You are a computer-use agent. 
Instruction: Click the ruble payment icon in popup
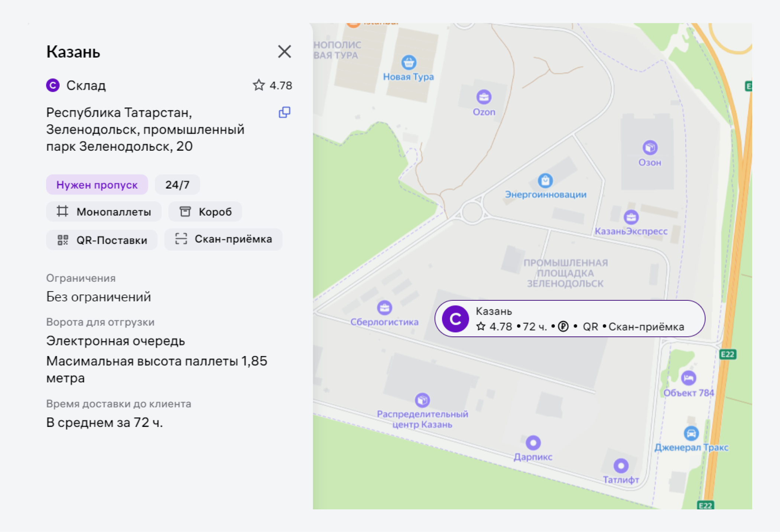coord(563,326)
